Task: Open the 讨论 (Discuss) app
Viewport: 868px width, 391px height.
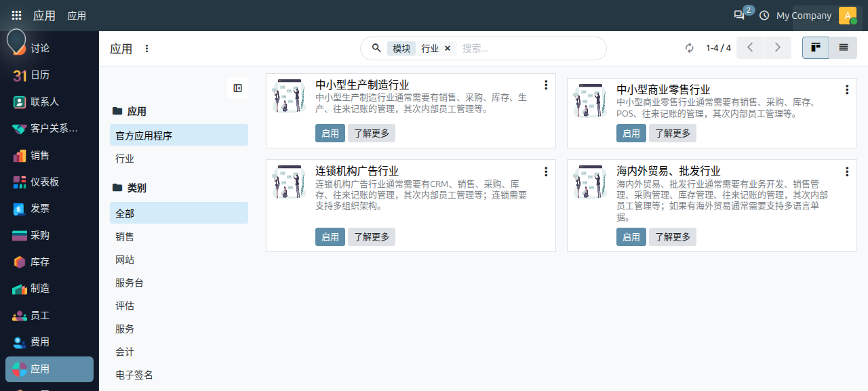Action: (50, 49)
